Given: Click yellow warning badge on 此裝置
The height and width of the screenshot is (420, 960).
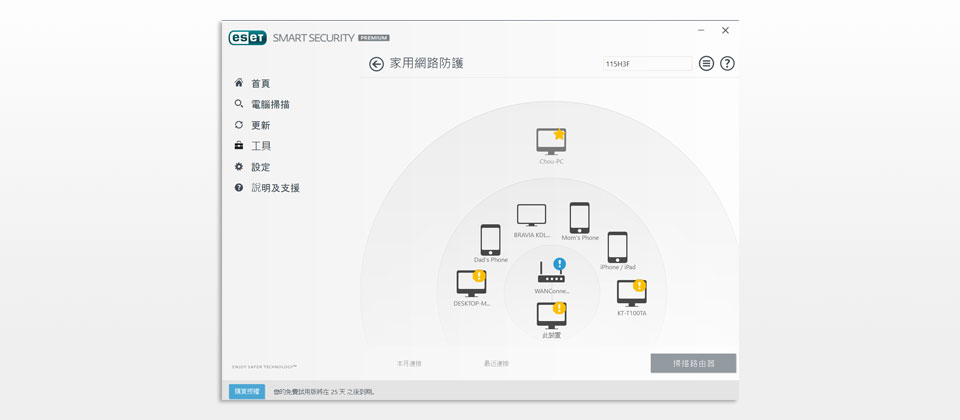Looking at the screenshot, I should (x=559, y=308).
